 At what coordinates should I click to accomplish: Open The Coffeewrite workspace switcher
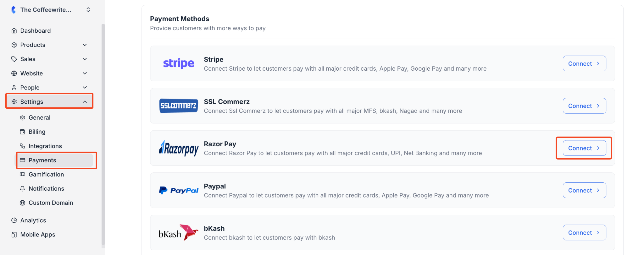tap(88, 10)
